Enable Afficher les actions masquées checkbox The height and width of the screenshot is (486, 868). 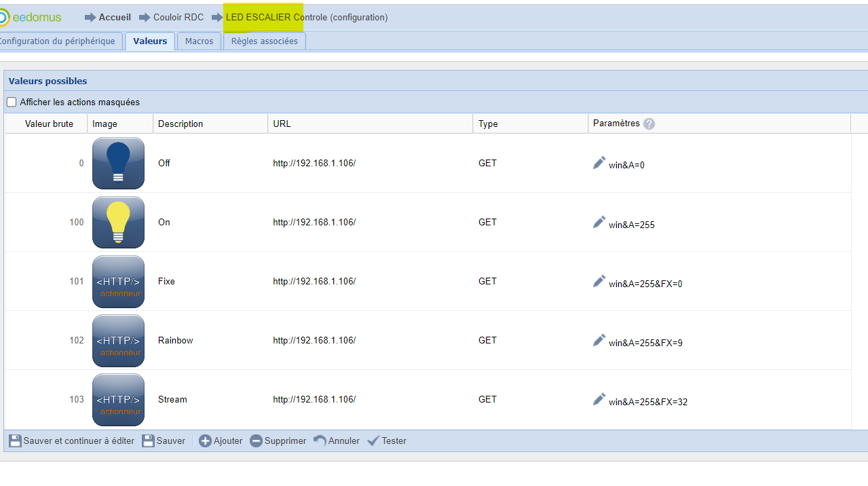point(12,102)
